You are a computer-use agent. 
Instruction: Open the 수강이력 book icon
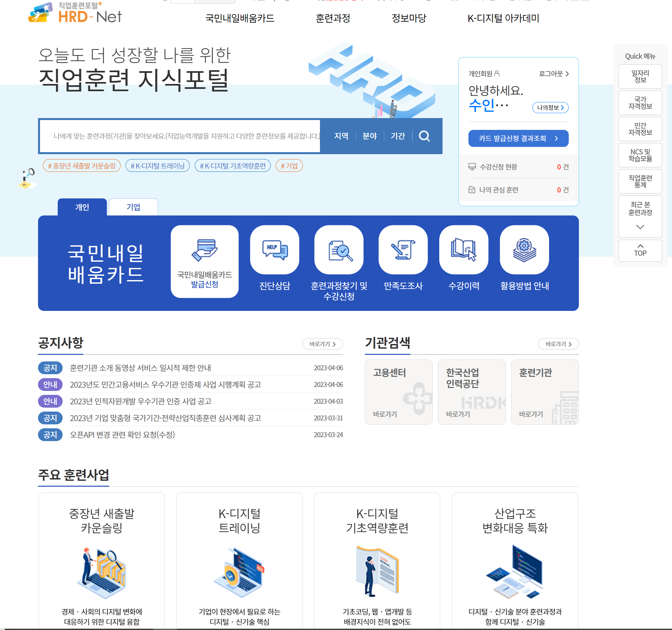click(464, 250)
